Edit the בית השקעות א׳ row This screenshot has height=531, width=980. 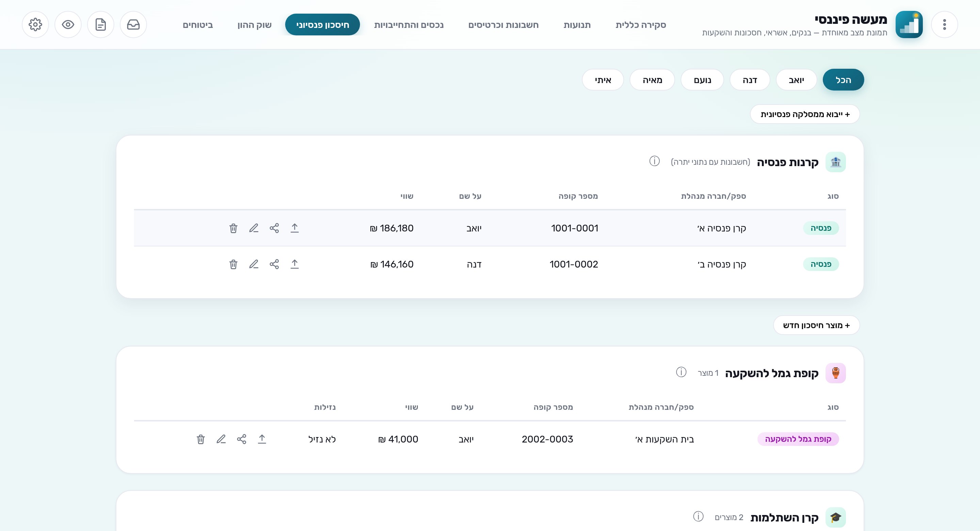pos(221,439)
